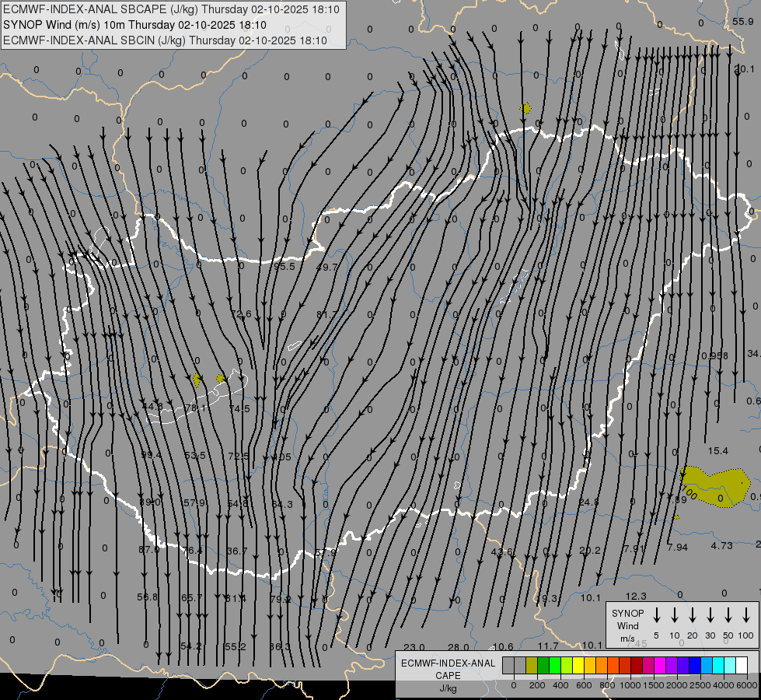
Task: Click the 4.73 value on the map
Action: (721, 545)
